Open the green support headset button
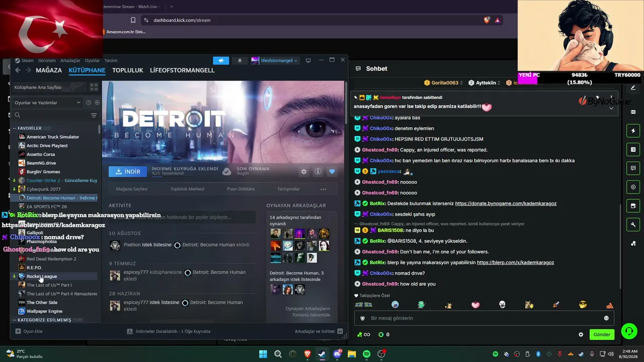 click(x=629, y=331)
